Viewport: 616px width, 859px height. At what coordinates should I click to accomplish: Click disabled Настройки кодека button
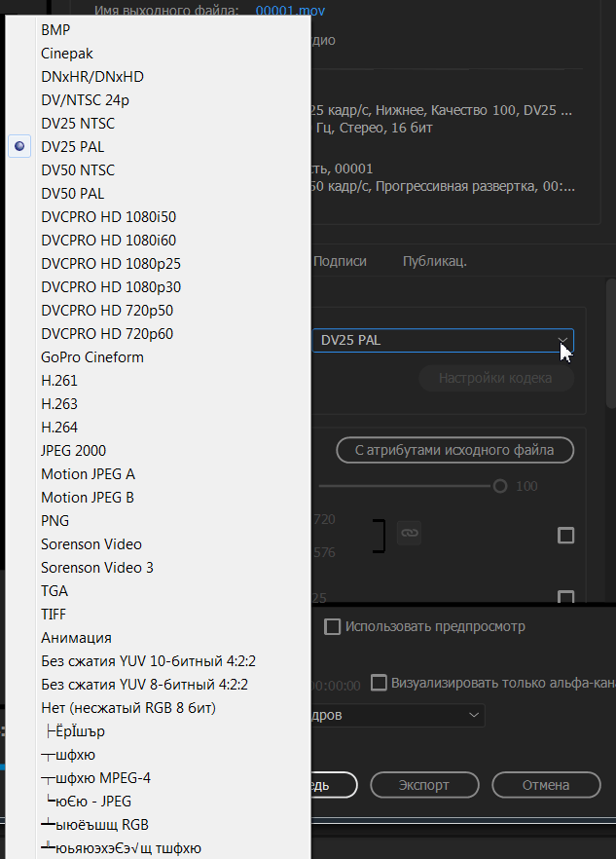tap(496, 378)
